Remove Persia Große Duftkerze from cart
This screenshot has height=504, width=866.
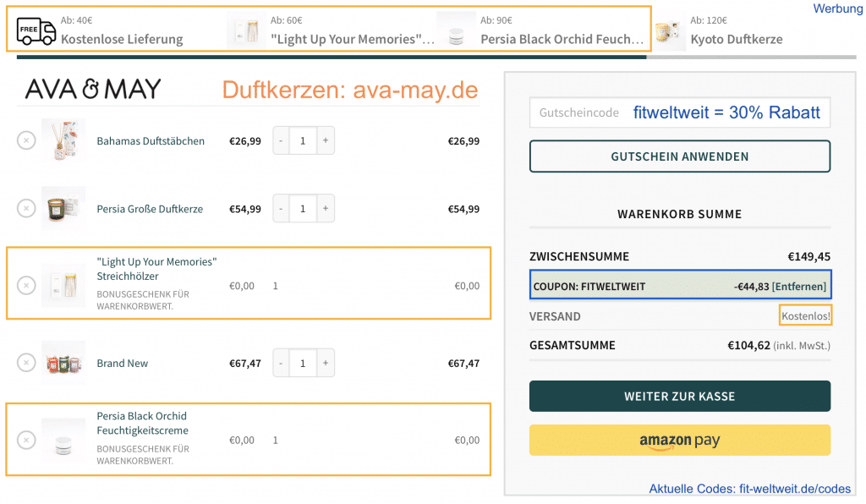(26, 209)
